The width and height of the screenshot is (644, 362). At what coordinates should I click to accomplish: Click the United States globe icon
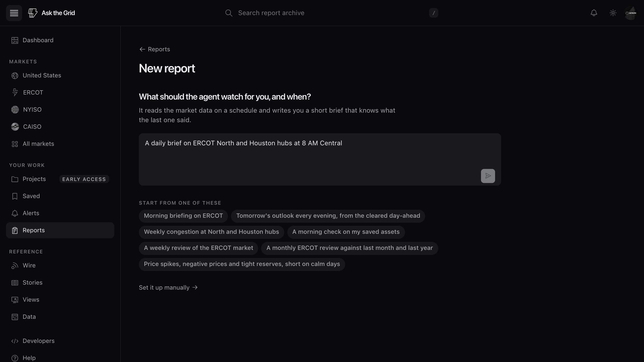coord(15,75)
